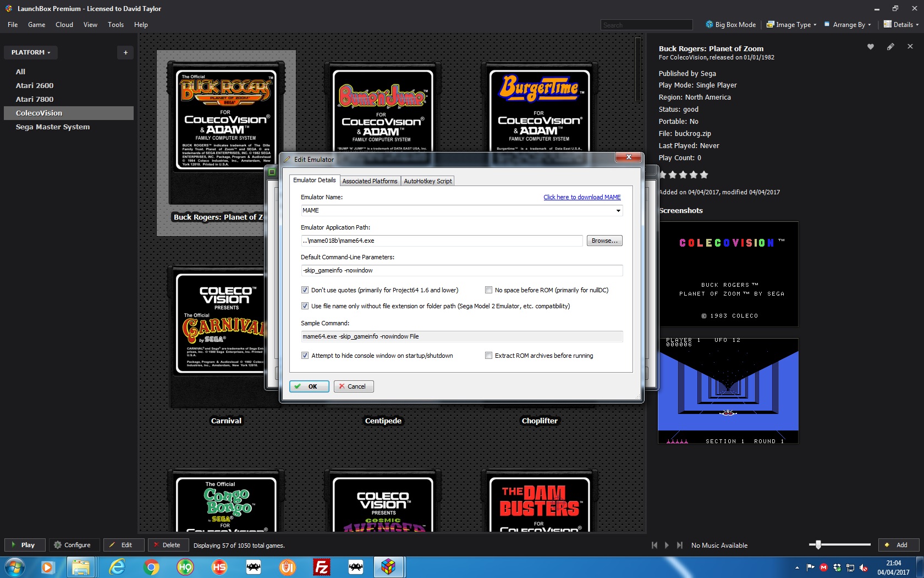
Task: Select Sega Master System platform
Action: [53, 127]
